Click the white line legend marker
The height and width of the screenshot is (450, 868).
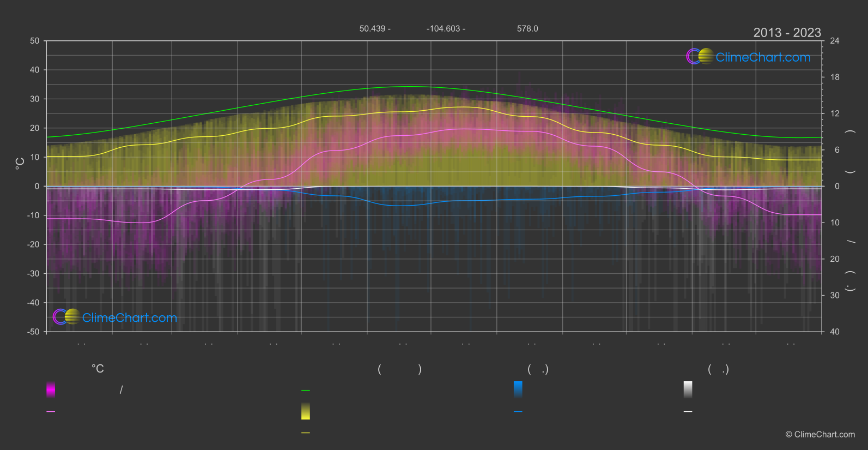click(688, 412)
